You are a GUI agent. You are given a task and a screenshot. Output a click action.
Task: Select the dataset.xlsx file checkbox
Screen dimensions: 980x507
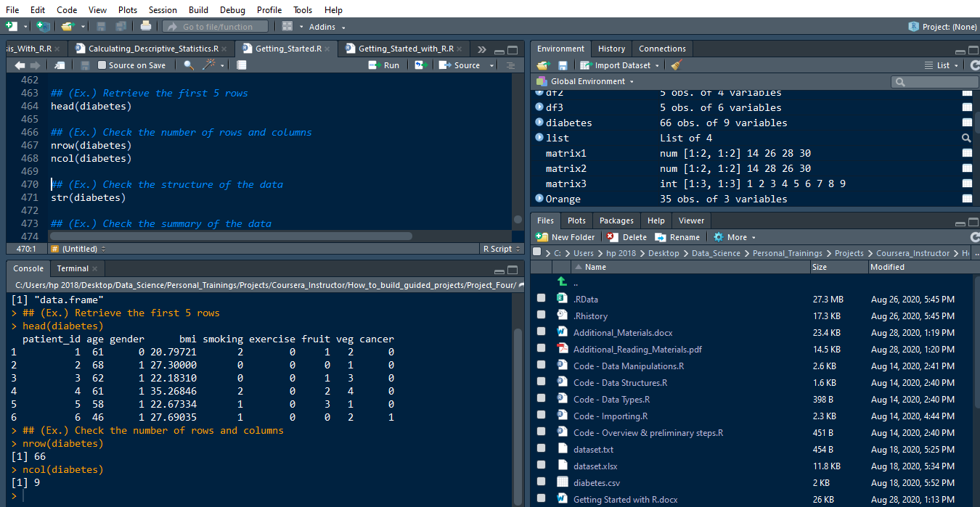pyautogui.click(x=541, y=466)
